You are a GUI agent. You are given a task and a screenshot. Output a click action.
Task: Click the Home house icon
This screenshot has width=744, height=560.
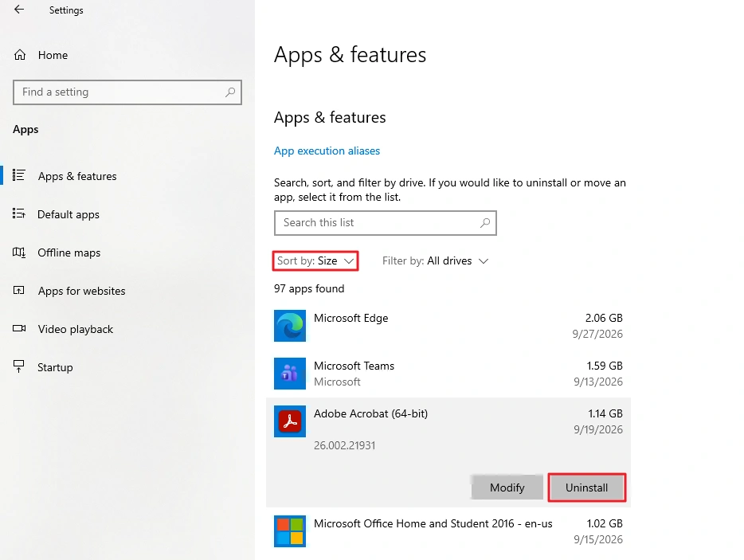click(x=19, y=55)
